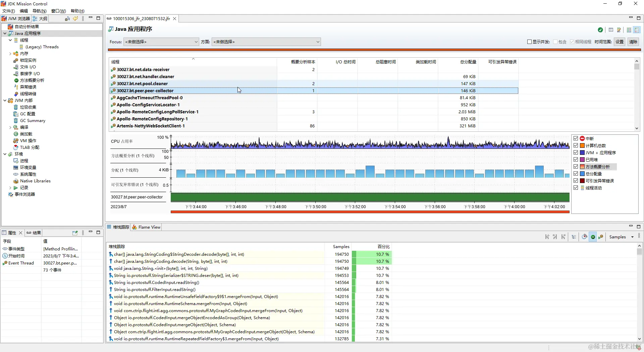This screenshot has width=644, height=352.
Task: Click the 清除 time range button
Action: tap(633, 42)
